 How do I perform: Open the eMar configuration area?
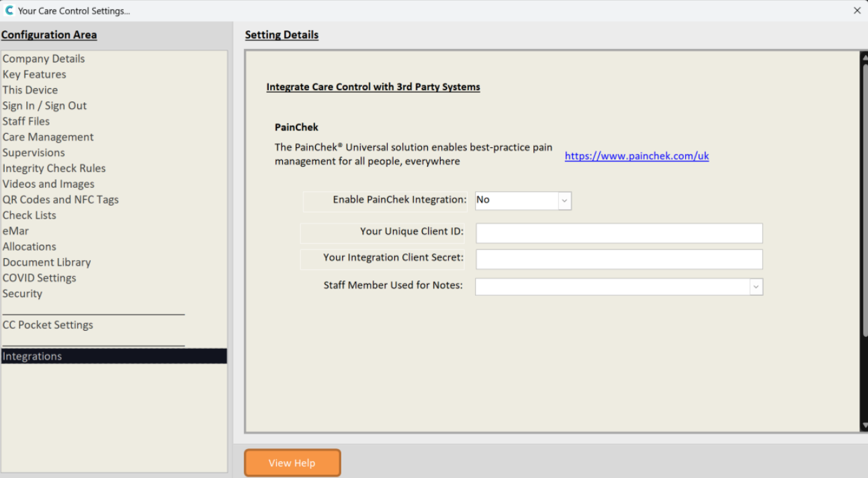pyautogui.click(x=15, y=231)
